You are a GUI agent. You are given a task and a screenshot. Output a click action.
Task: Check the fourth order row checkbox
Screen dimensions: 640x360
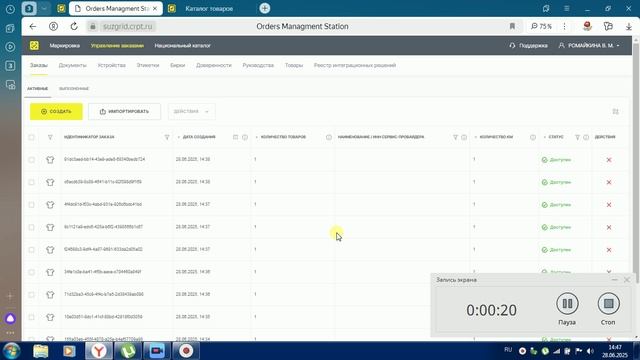click(x=31, y=227)
